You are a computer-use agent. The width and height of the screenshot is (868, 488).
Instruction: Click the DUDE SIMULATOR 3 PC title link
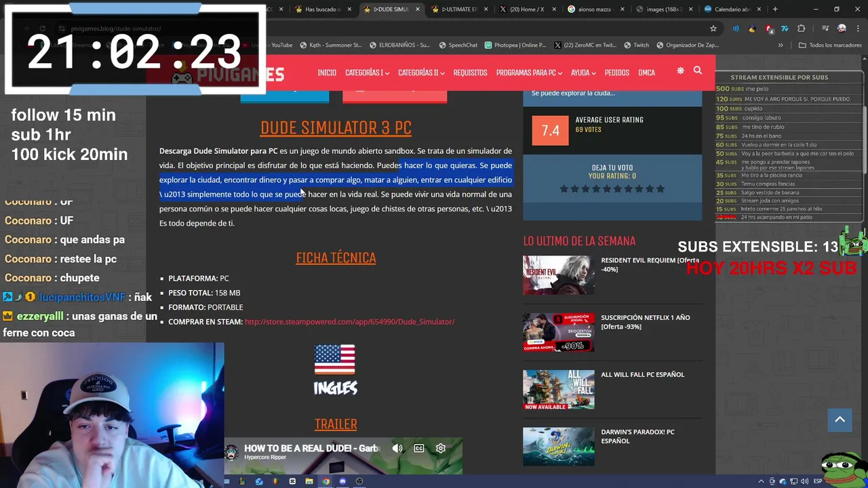point(336,127)
